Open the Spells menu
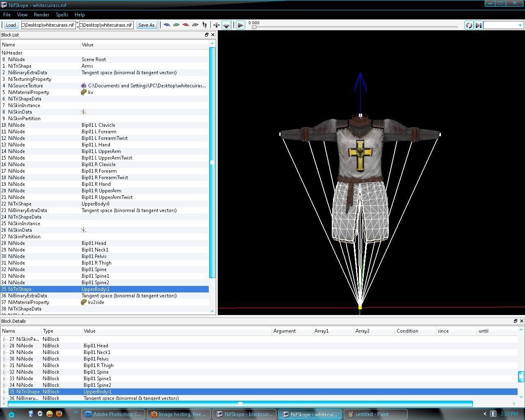Image resolution: width=525 pixels, height=420 pixels. (62, 14)
